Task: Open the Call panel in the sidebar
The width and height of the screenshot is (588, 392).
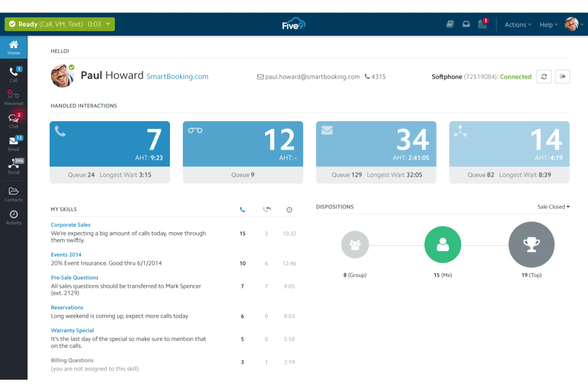Action: pyautogui.click(x=14, y=73)
